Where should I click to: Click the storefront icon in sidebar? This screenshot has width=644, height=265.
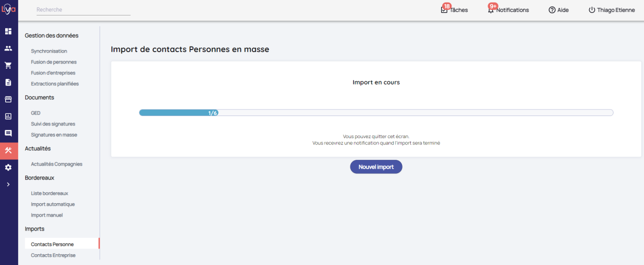point(8,100)
